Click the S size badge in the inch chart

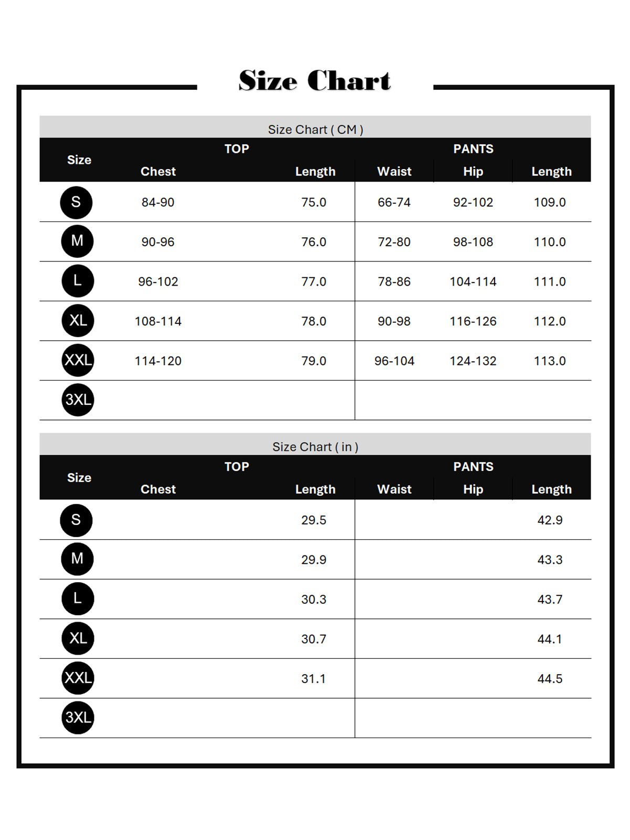pos(76,520)
